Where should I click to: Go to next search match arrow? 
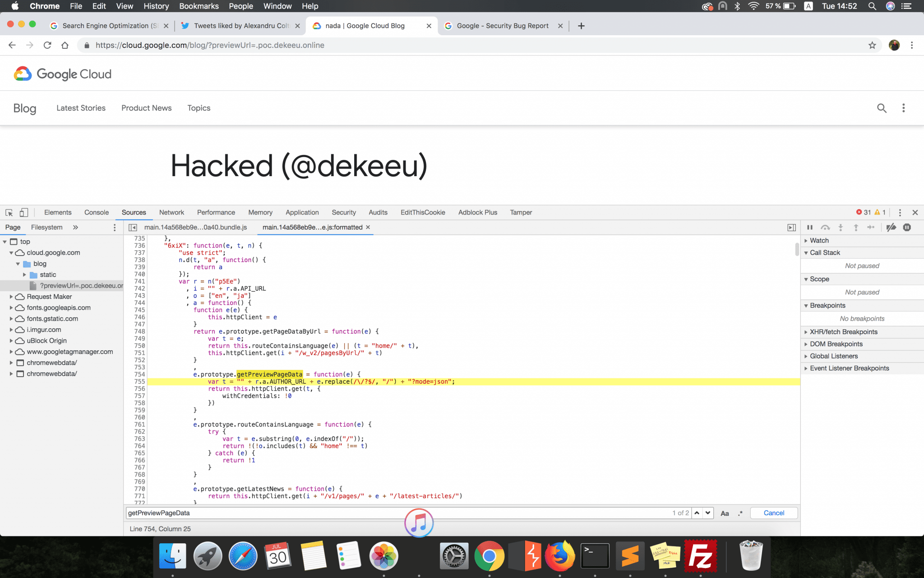point(708,513)
